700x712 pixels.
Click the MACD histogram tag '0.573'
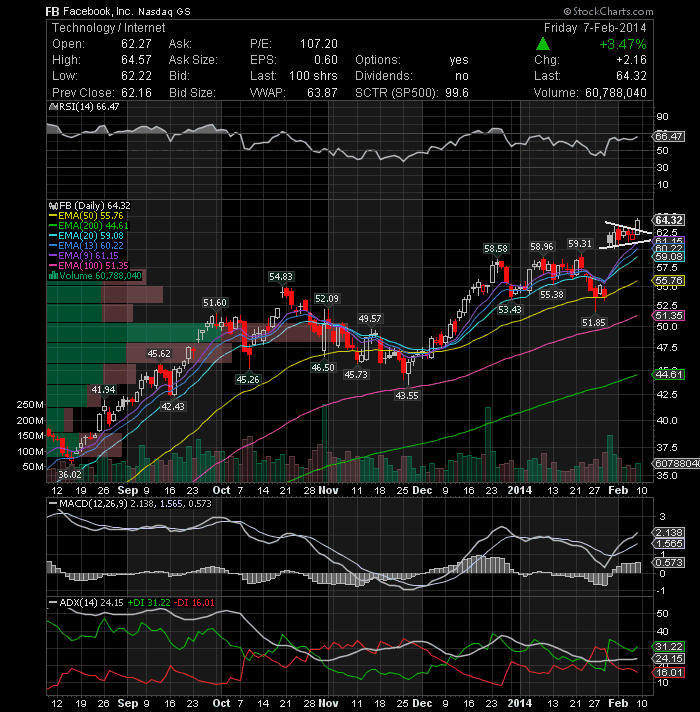pos(669,563)
